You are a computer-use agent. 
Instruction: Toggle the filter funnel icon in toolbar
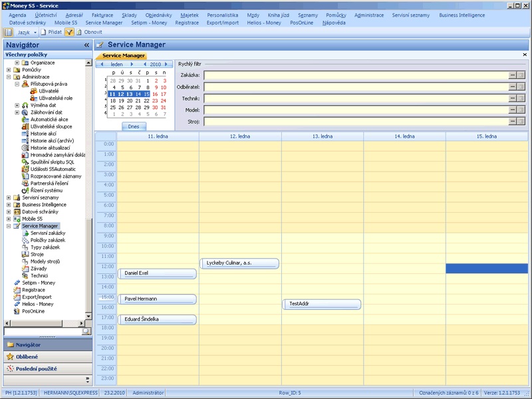(69, 32)
